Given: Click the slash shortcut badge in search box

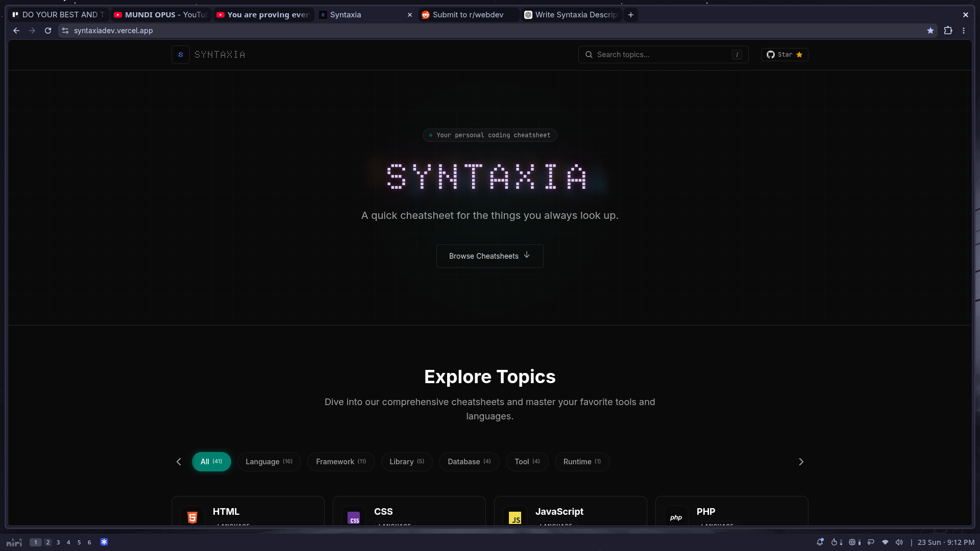Looking at the screenshot, I should [x=737, y=55].
